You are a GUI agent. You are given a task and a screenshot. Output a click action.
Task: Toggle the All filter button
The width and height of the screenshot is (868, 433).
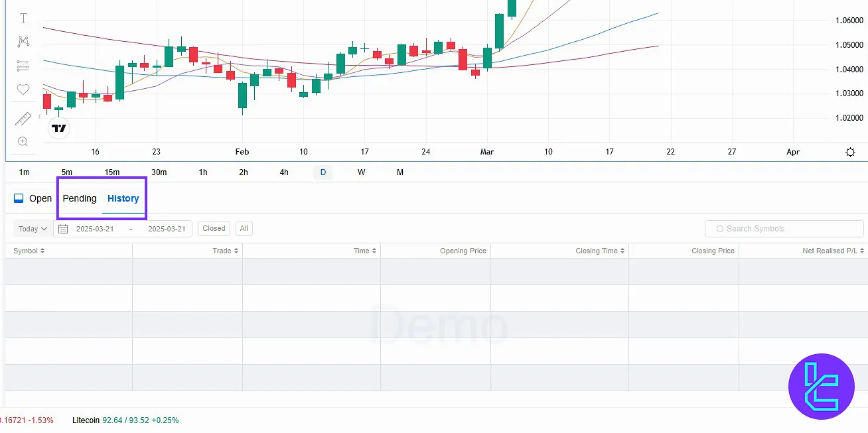(x=244, y=228)
